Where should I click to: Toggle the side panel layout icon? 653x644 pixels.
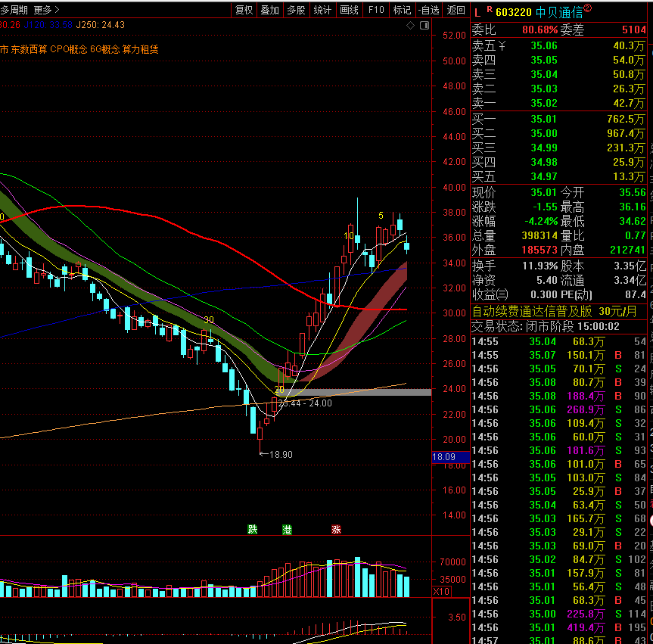[x=424, y=26]
